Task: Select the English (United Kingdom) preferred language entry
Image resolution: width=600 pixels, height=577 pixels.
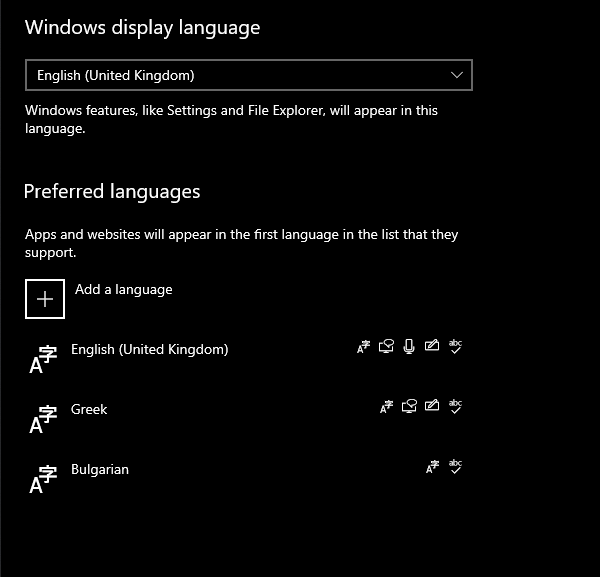Action: click(x=150, y=350)
